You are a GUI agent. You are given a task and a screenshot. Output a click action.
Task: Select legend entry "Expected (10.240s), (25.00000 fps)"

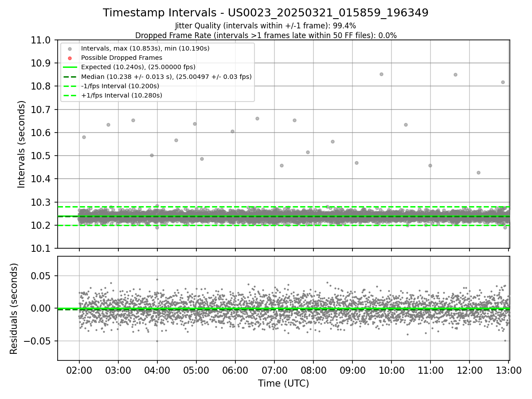(138, 67)
